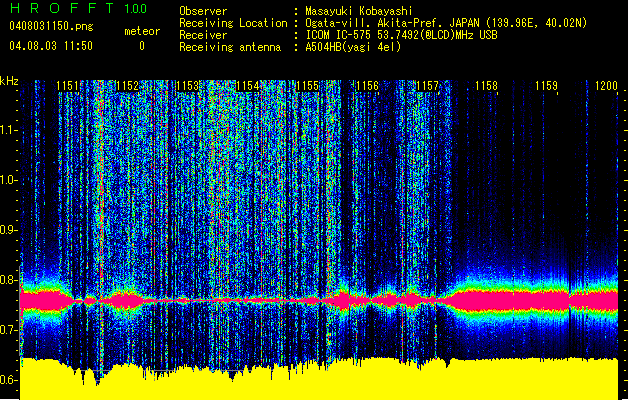The height and width of the screenshot is (400, 629).
Task: Click time marker 1152 on the spectrogram
Action: point(127,86)
